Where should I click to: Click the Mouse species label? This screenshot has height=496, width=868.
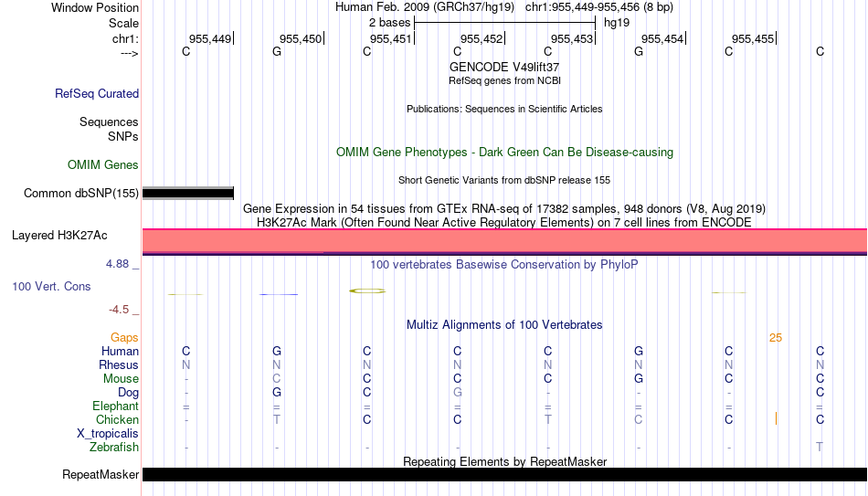(121, 379)
